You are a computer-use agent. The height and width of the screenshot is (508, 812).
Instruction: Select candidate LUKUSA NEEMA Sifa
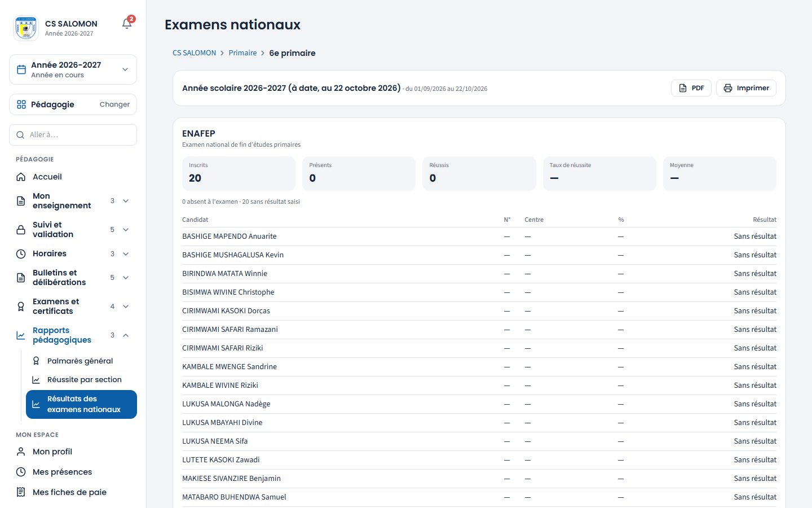tap(215, 441)
